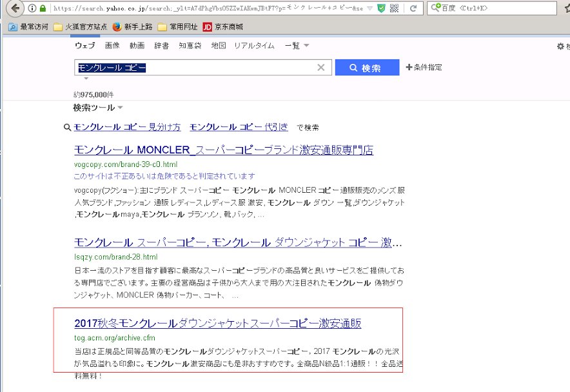Viewport: 570px width, 392px height.
Task: Open the 常用网址 bookmark folder
Action: (x=178, y=27)
